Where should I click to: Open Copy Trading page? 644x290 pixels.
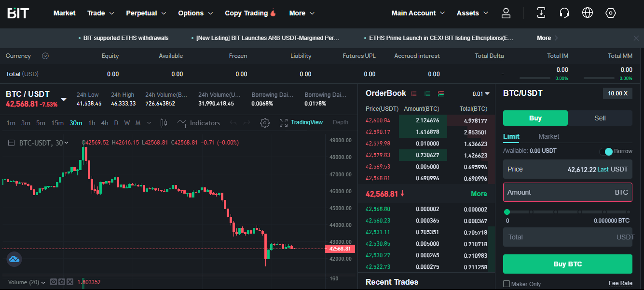(x=246, y=13)
